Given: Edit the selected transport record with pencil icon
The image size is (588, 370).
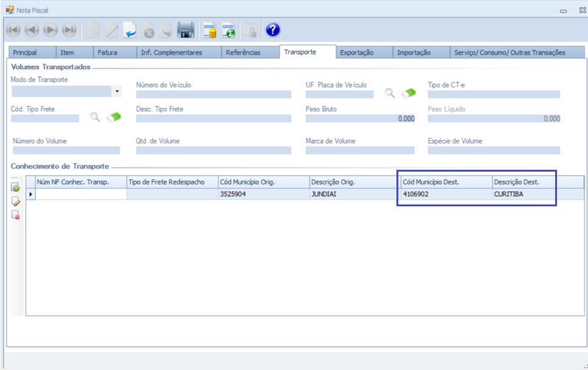Looking at the screenshot, I should point(16,201).
